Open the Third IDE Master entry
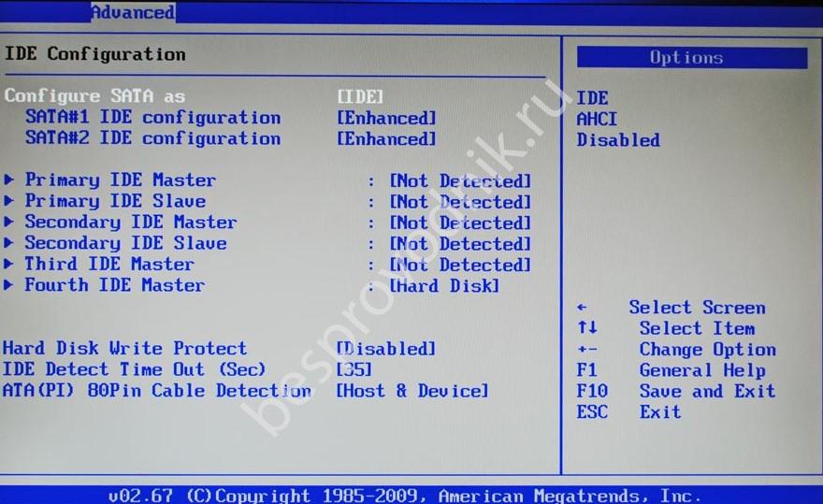 point(108,265)
